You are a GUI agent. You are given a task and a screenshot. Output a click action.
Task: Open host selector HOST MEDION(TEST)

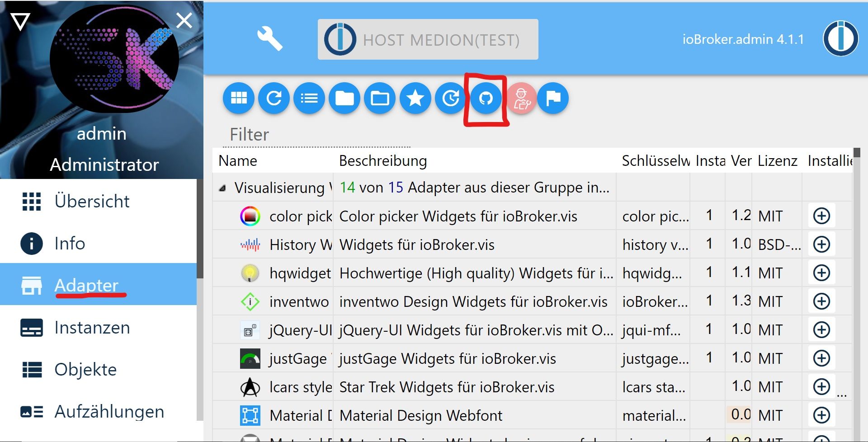click(428, 39)
